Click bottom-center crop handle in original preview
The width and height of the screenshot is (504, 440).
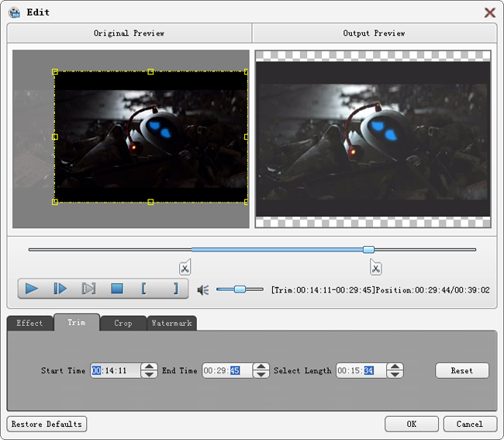(150, 202)
